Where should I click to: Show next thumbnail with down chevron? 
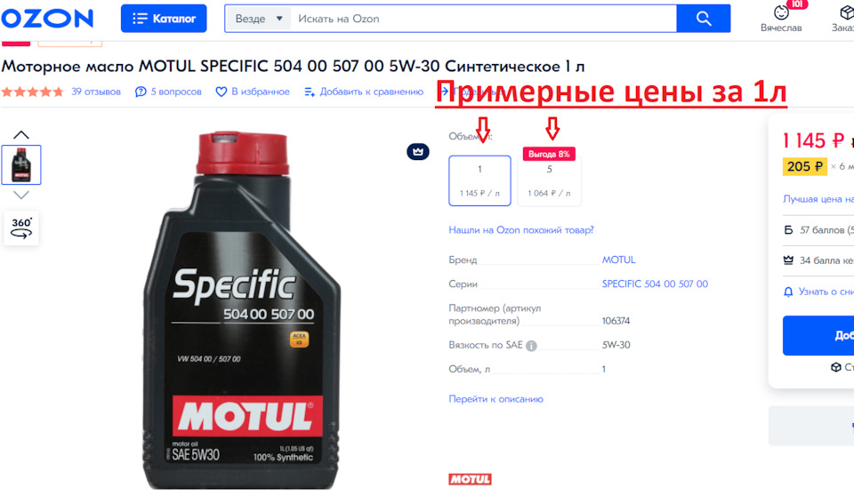click(x=21, y=195)
